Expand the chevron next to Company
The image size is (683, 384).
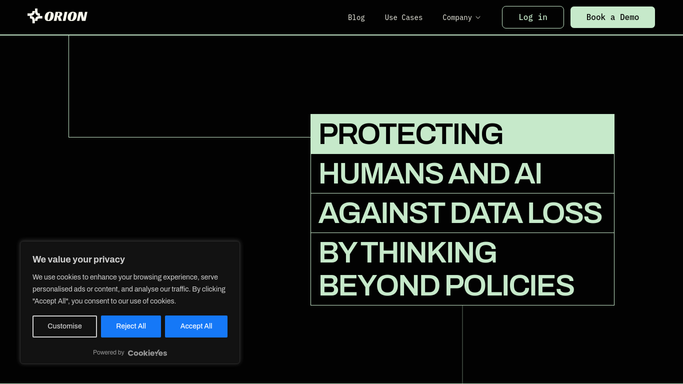pos(478,18)
